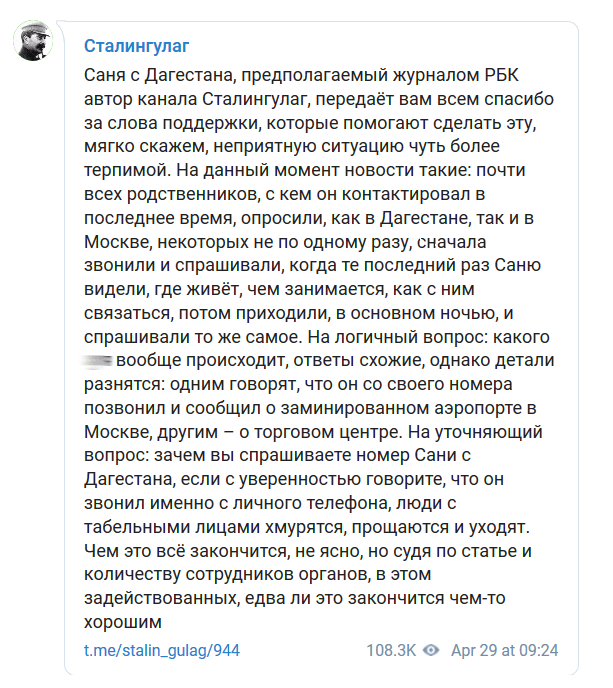Open the Сталингулаг channel name
Image resolution: width=613 pixels, height=688 pixels.
coord(136,46)
